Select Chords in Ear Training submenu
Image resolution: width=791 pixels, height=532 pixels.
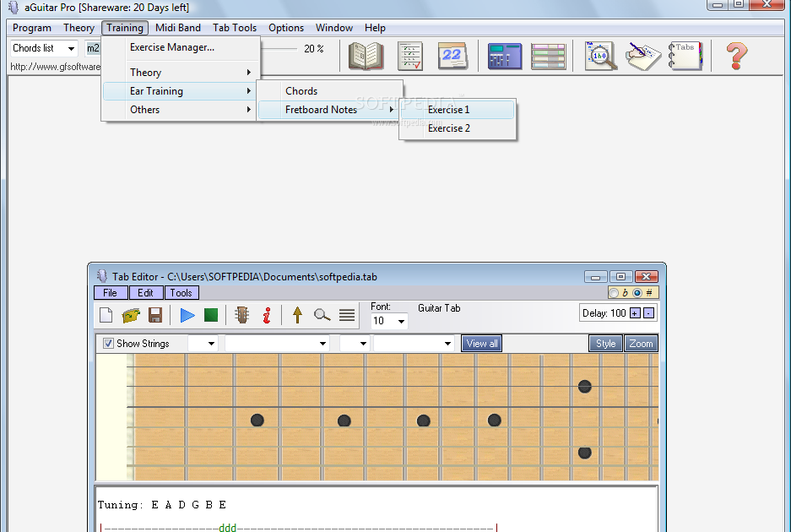(330, 91)
